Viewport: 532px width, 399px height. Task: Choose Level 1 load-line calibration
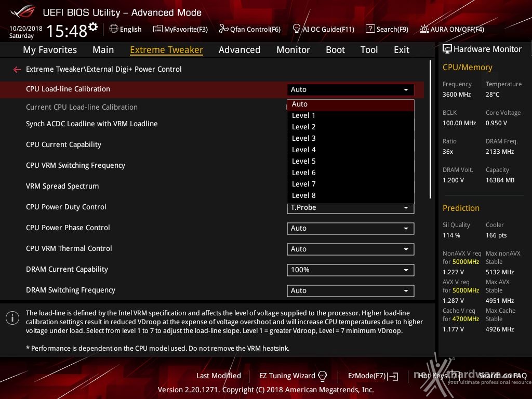click(x=351, y=116)
